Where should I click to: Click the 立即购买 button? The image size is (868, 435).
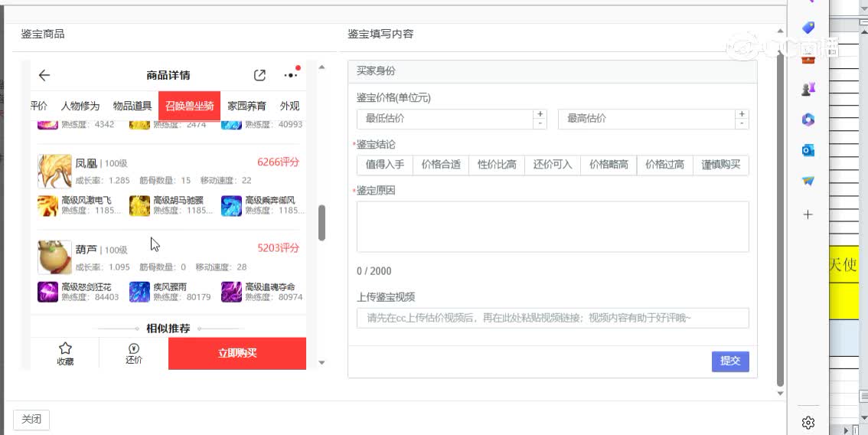(x=237, y=353)
